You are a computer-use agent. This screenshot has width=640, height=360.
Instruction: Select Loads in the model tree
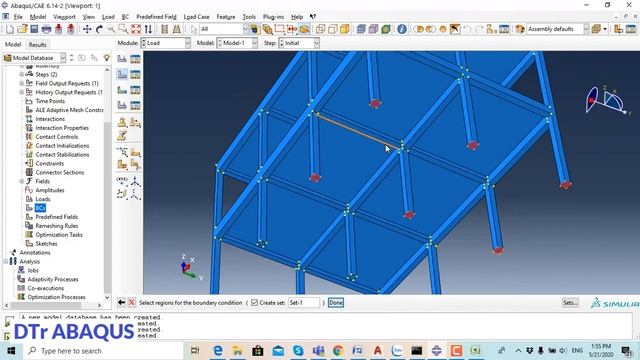pos(43,199)
